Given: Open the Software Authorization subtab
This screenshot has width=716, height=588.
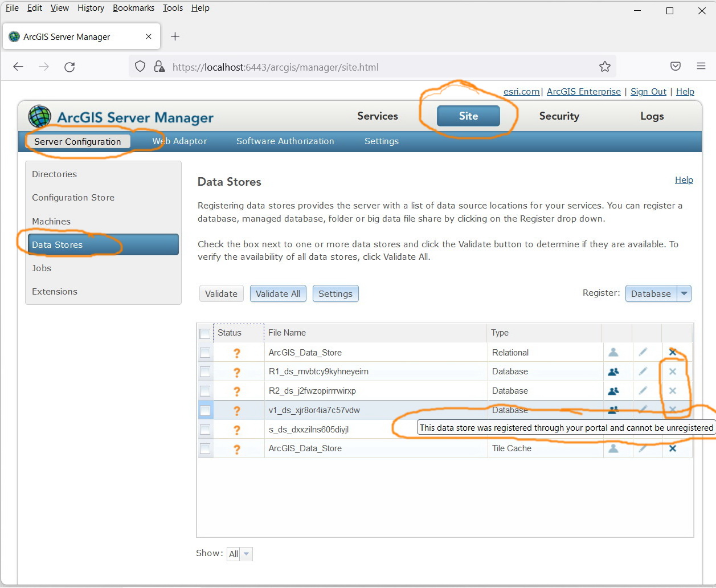Looking at the screenshot, I should tap(285, 141).
